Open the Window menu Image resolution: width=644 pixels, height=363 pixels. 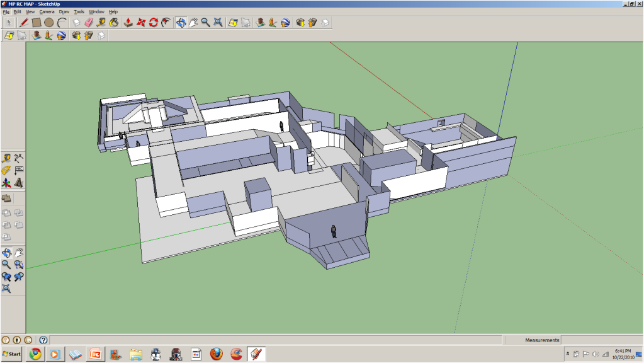pos(96,12)
